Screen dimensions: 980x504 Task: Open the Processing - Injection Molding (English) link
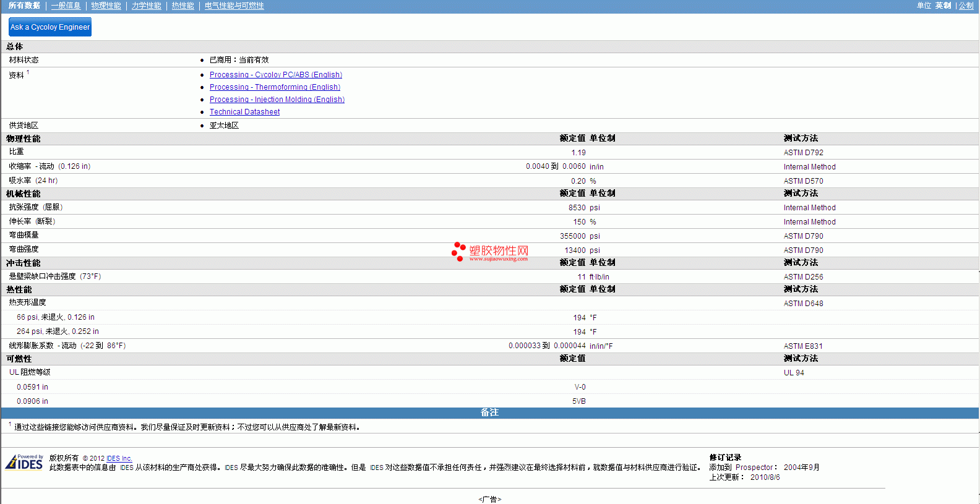[x=277, y=100]
